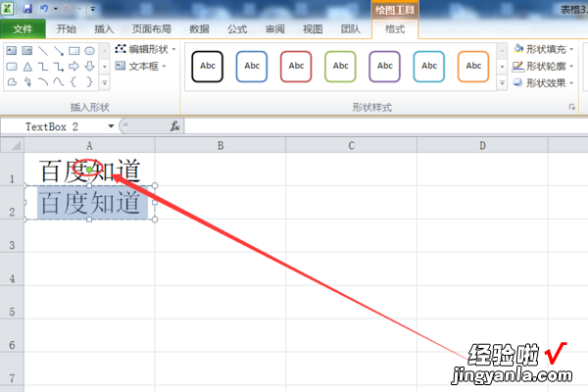Pick the straight line shape
Screen dimensions: 588x392
[43, 51]
